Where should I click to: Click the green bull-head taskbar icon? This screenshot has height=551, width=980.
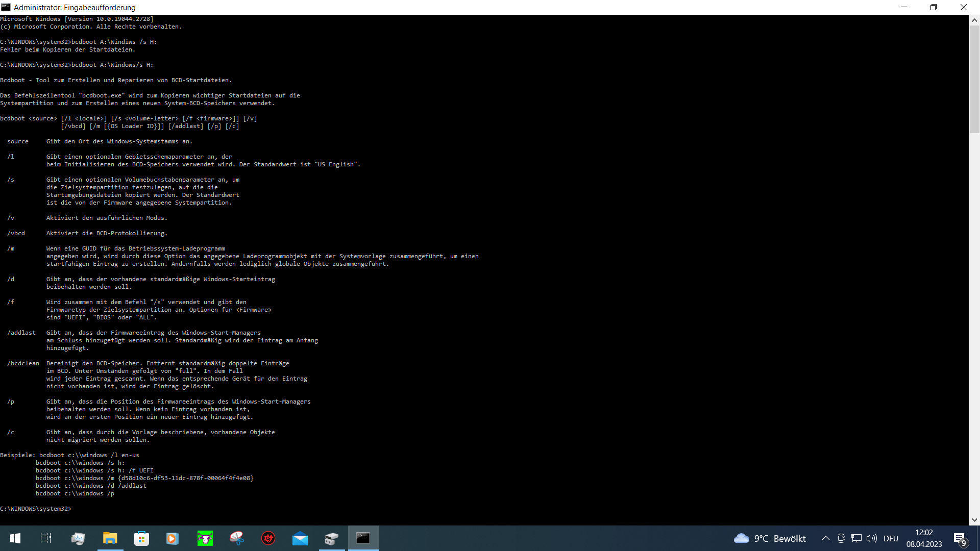pyautogui.click(x=205, y=538)
